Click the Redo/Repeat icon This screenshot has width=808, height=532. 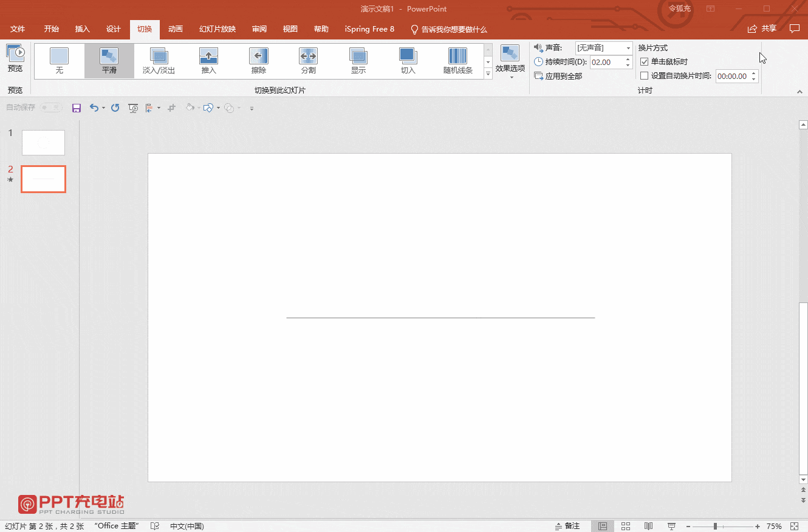(x=115, y=107)
